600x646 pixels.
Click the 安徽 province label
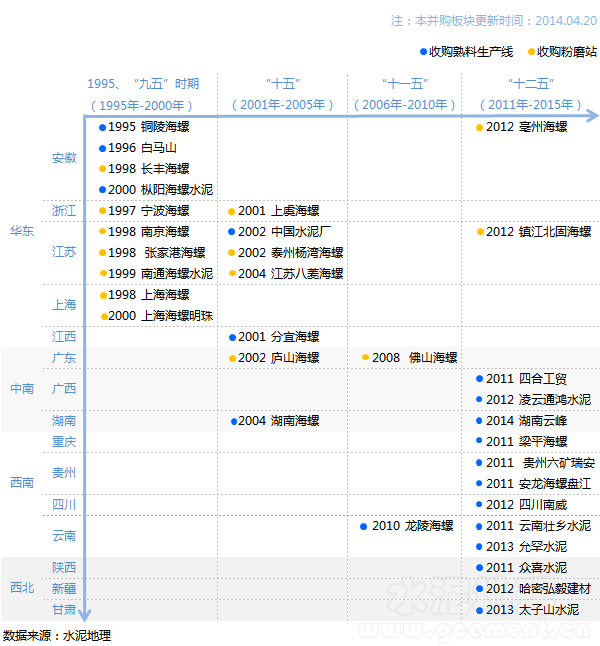coord(64,158)
